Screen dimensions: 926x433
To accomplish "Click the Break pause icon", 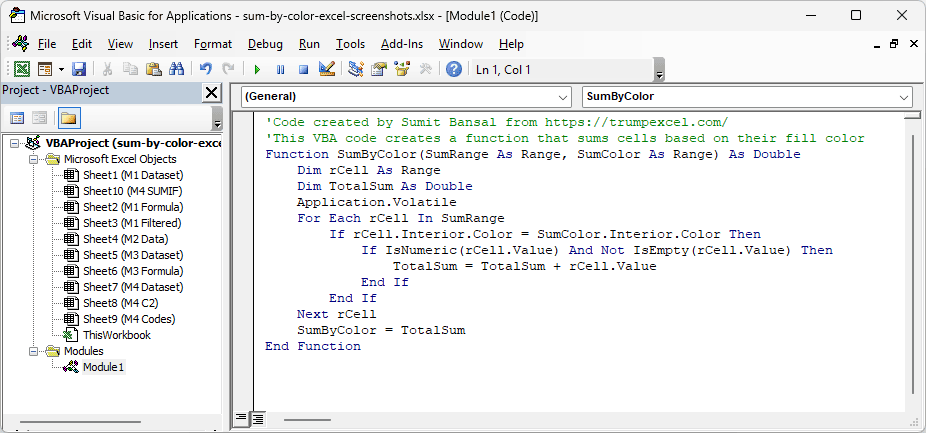I will (281, 70).
